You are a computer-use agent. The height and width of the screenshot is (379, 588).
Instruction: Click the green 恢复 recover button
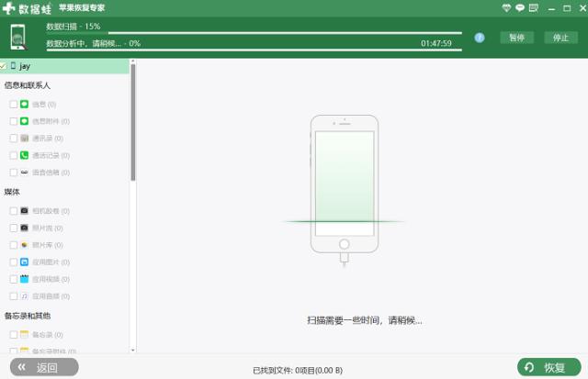[x=549, y=367]
